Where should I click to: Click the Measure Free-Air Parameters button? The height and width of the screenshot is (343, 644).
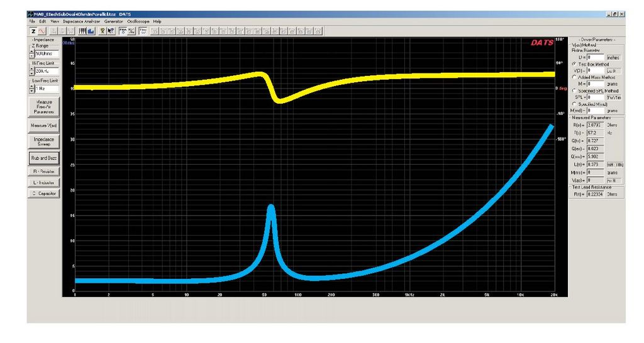click(44, 107)
